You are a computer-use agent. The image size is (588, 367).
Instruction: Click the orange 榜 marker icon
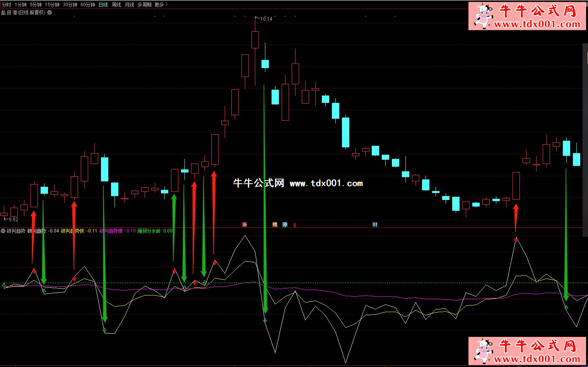(275, 224)
